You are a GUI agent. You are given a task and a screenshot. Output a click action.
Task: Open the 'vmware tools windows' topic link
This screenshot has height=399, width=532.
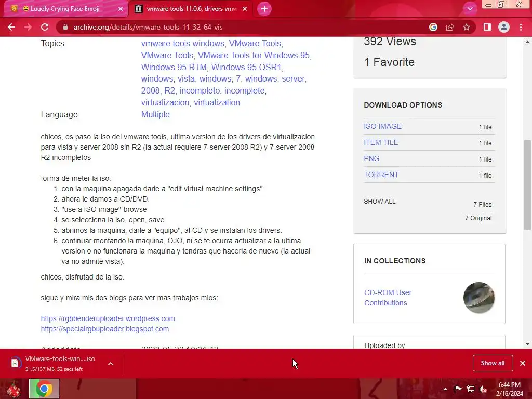[182, 44]
